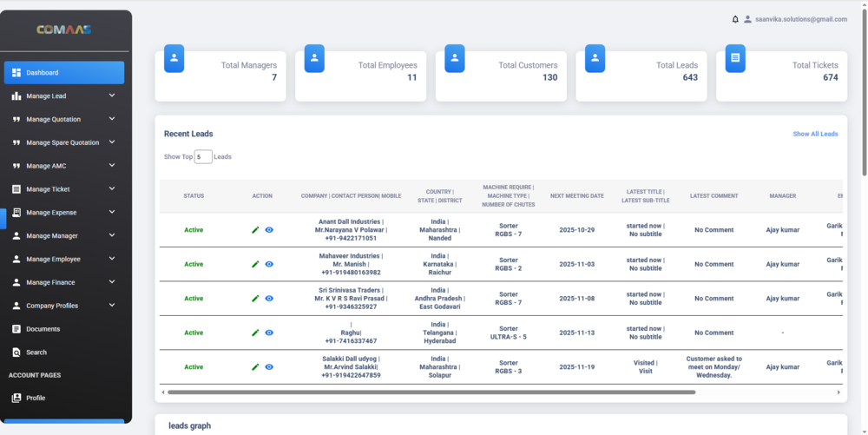This screenshot has height=435, width=868.
Task: Click the Manage Ticket list icon
Action: click(16, 188)
